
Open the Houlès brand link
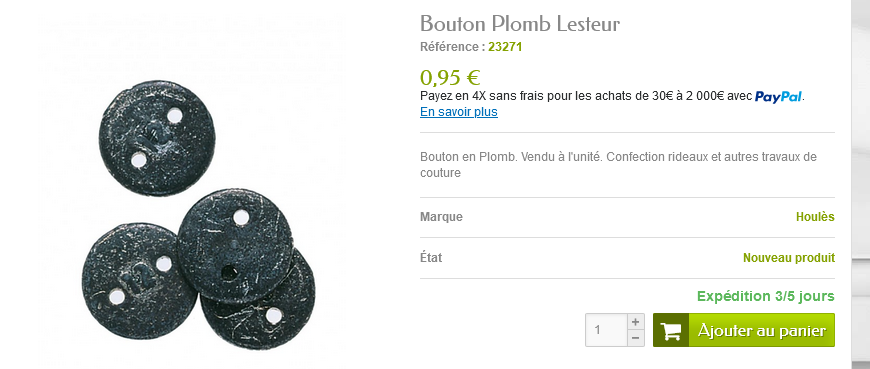[815, 217]
